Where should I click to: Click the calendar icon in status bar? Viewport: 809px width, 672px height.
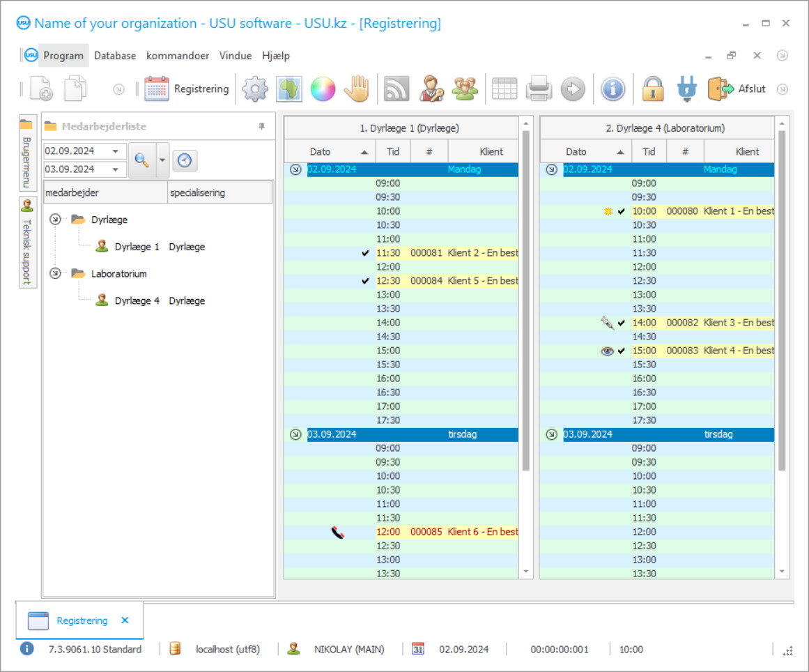click(x=417, y=649)
